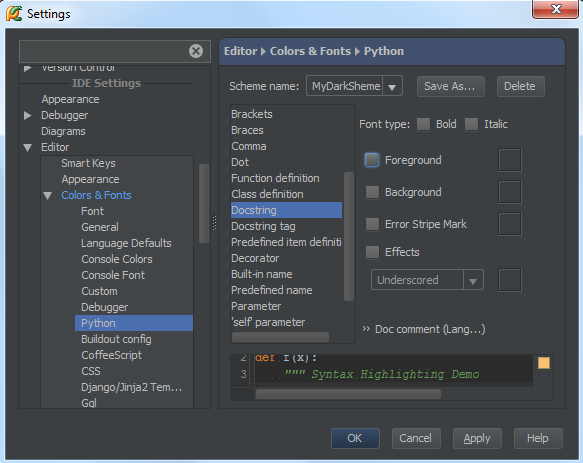Expand the Debugger settings node
The height and width of the screenshot is (463, 583).
click(28, 115)
